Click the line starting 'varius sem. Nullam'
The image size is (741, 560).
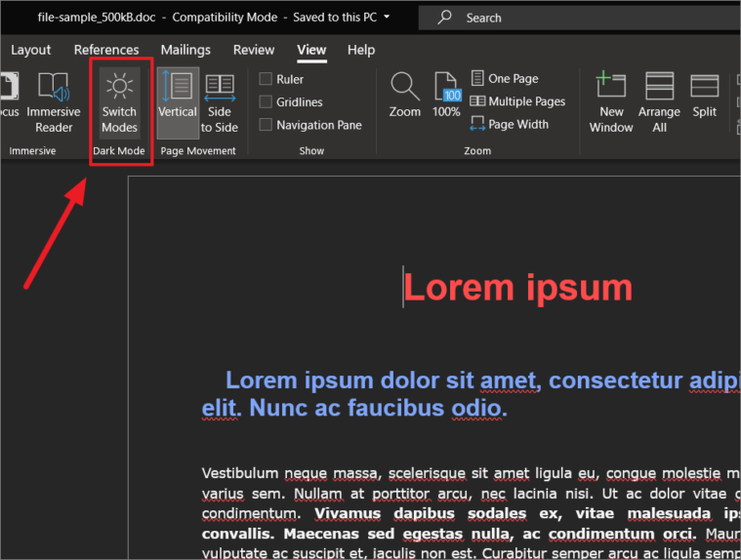point(472,494)
